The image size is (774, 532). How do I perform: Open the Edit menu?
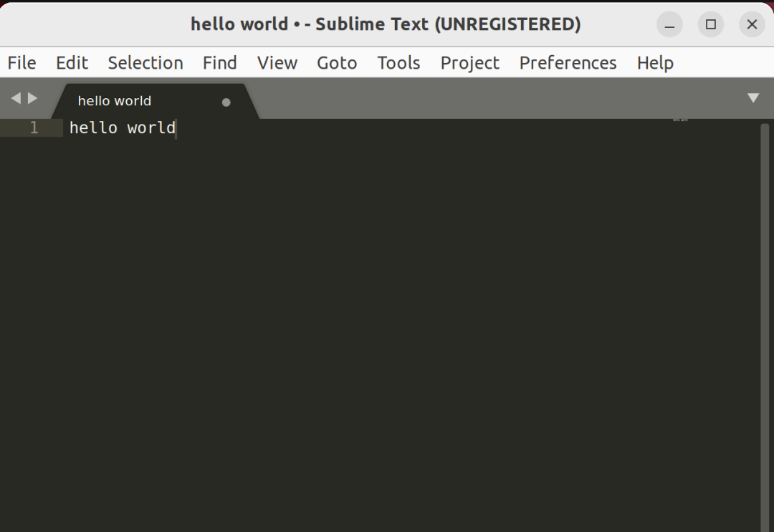click(x=72, y=63)
